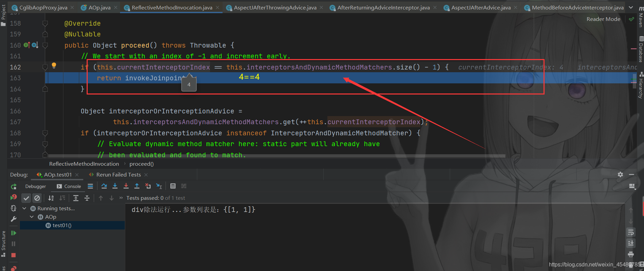Collapse the Running tests... tree node

tap(24, 208)
